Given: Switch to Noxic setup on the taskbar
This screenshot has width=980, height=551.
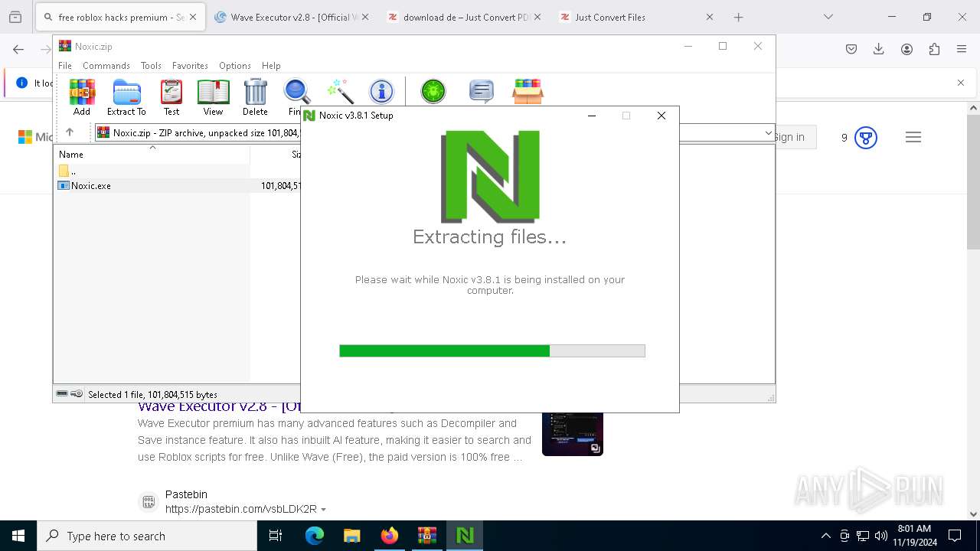Looking at the screenshot, I should click(464, 536).
